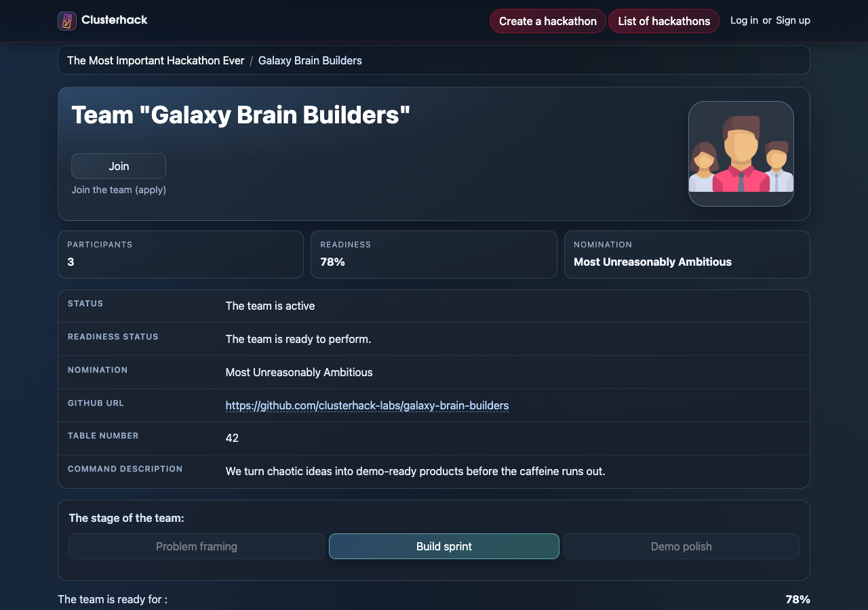Select the Build sprint stage
This screenshot has height=610, width=868.
(x=444, y=546)
